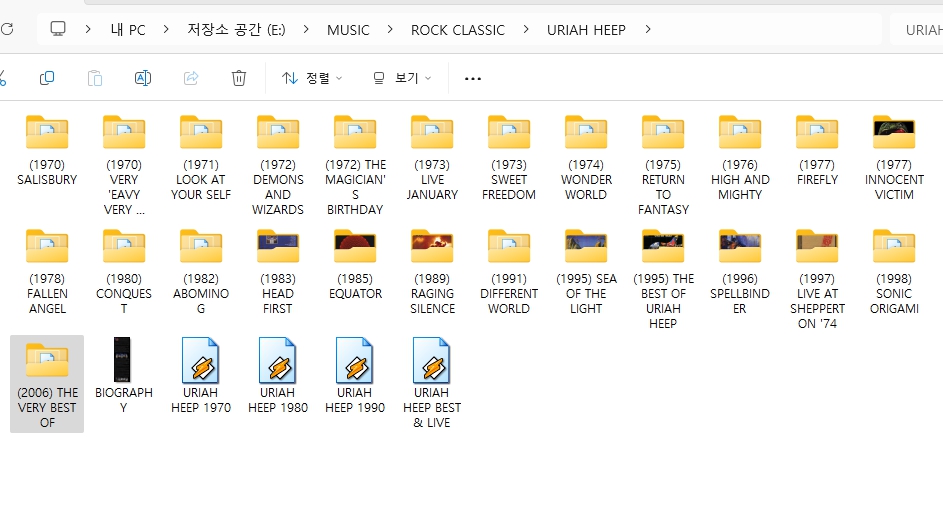This screenshot has height=505, width=943.
Task: Click the PC monitor icon in address bar
Action: click(58, 29)
